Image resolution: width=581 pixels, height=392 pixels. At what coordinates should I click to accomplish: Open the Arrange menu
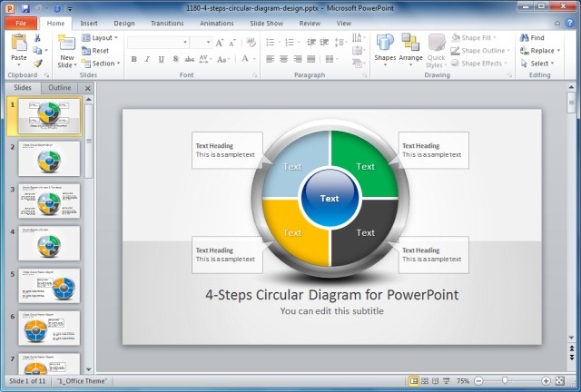410,51
